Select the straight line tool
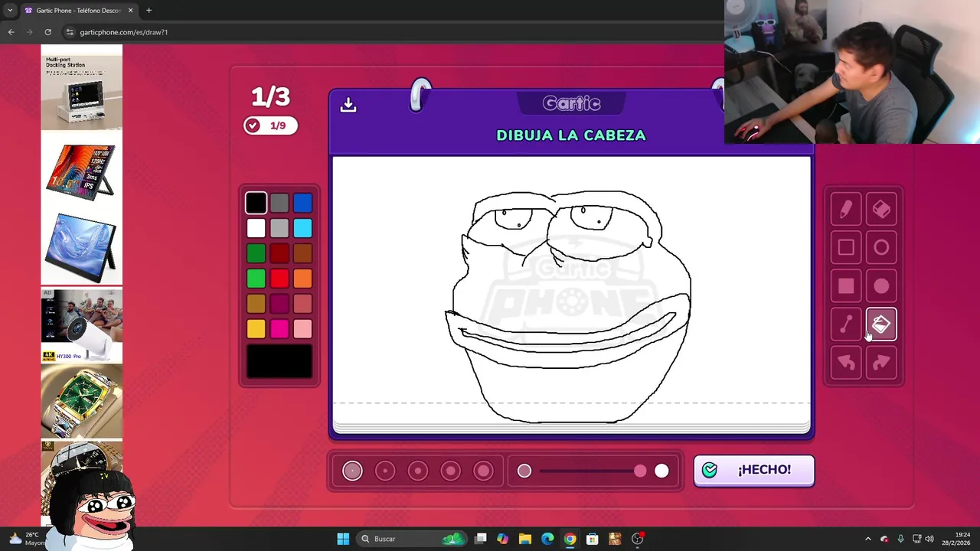This screenshot has height=551, width=980. pos(846,324)
